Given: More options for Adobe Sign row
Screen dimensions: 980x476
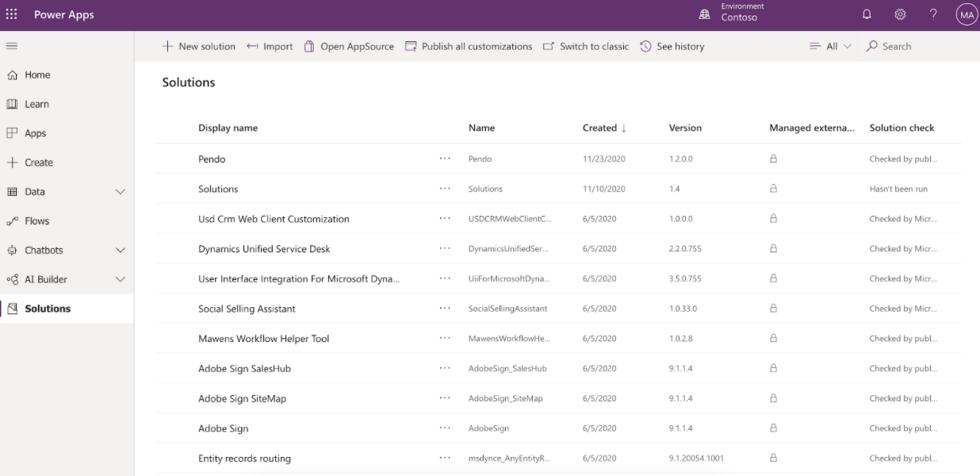Looking at the screenshot, I should [445, 428].
